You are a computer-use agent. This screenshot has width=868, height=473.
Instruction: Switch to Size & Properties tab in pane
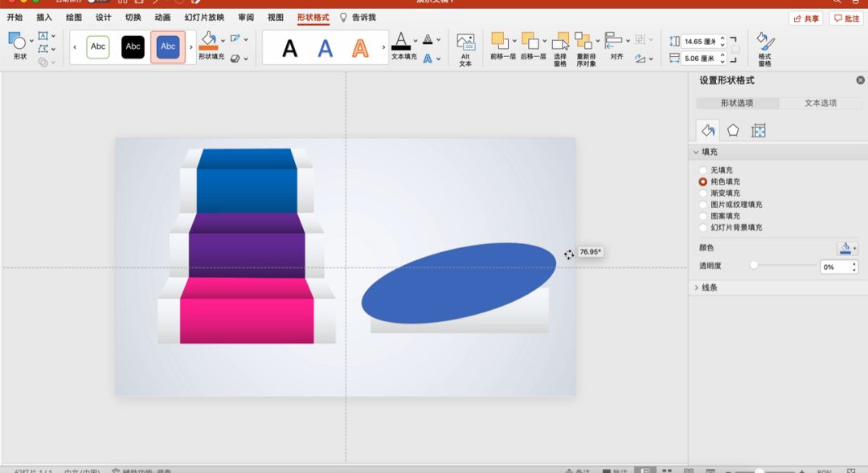(x=759, y=131)
